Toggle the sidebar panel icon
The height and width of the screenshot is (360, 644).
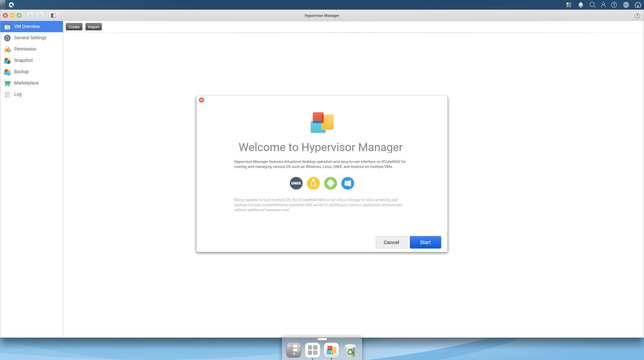[53, 15]
